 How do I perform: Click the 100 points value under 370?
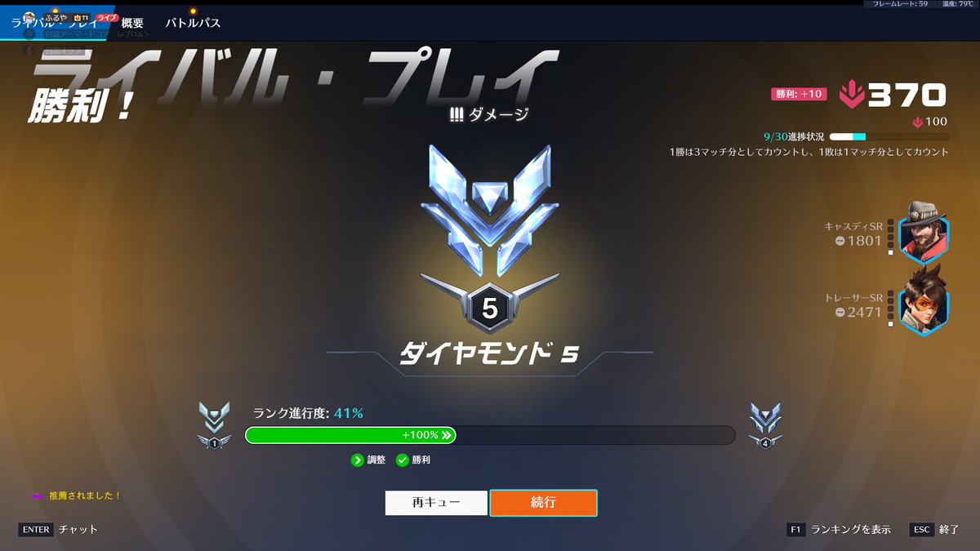coord(936,122)
